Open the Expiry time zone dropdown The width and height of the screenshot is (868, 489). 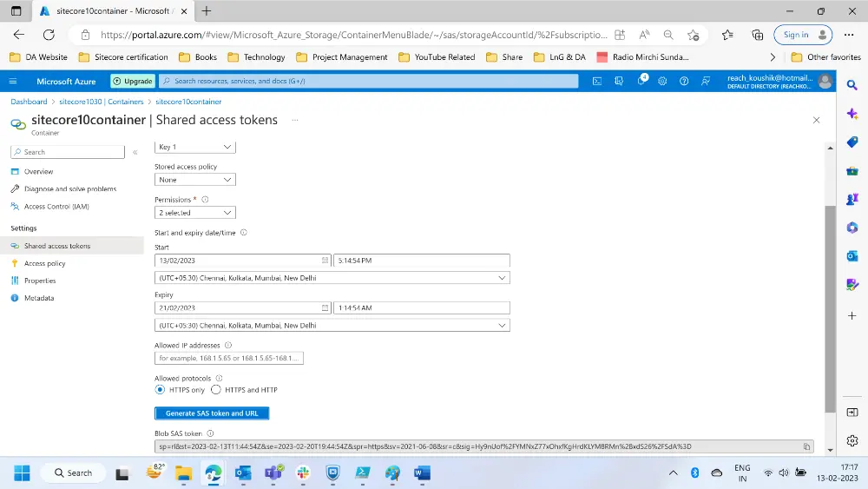tap(332, 326)
